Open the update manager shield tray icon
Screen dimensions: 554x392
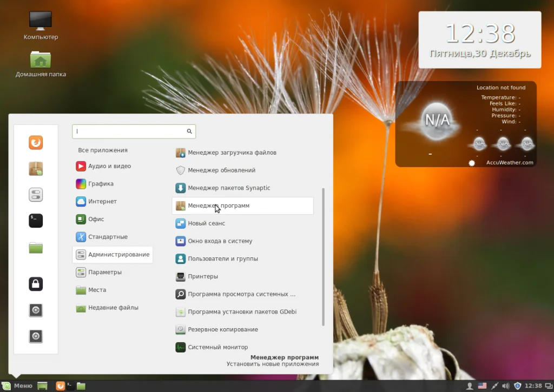coord(518,386)
